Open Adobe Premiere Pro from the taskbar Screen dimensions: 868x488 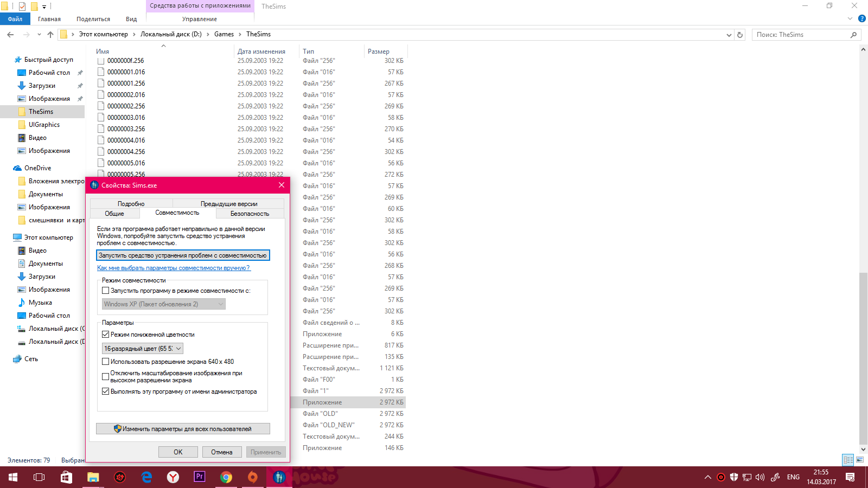(x=200, y=477)
